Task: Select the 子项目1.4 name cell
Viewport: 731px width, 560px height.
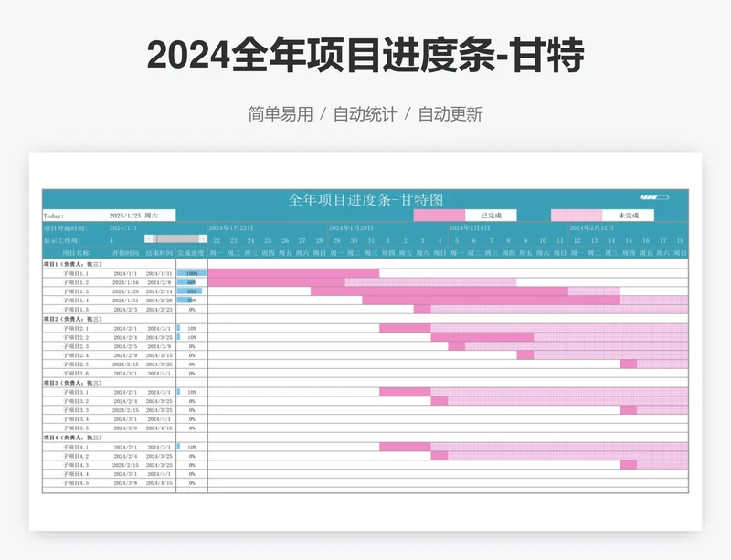Action: pyautogui.click(x=76, y=301)
